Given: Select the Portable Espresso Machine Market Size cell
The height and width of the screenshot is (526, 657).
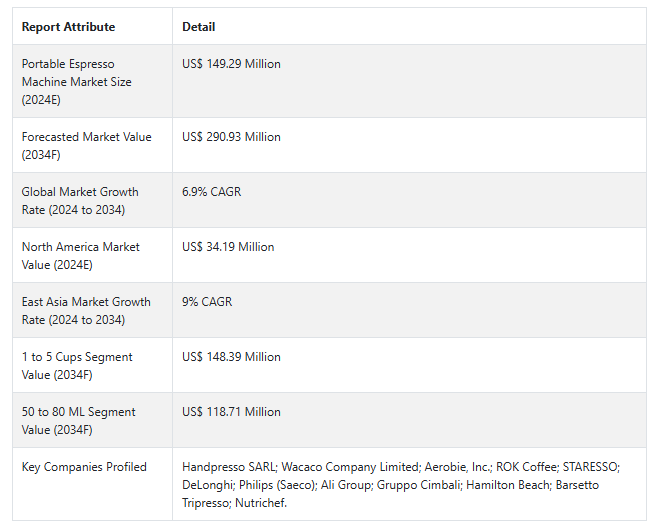Looking at the screenshot, I should click(93, 81).
